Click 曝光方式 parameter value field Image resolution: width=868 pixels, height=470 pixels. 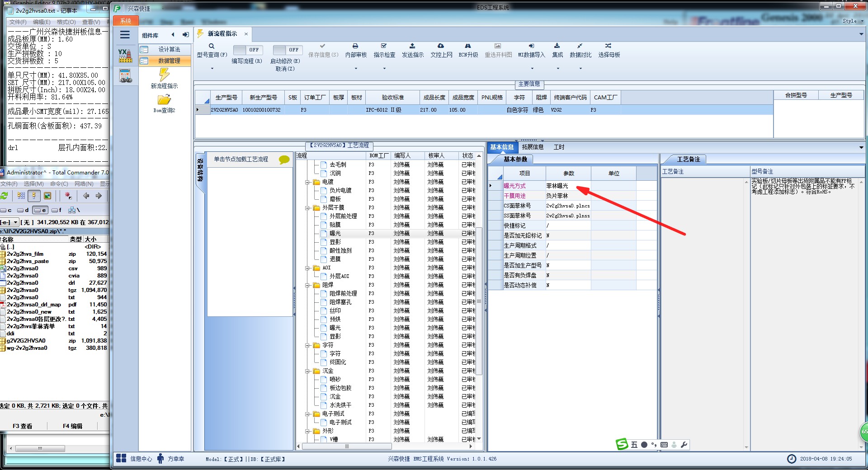coord(568,186)
